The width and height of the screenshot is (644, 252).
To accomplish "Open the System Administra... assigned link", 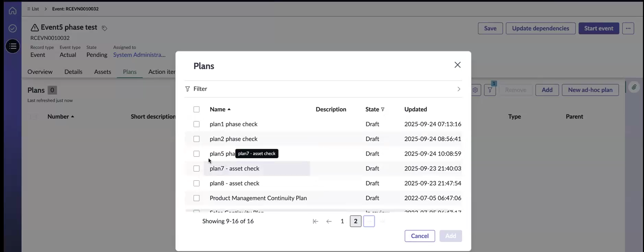I will (x=139, y=55).
